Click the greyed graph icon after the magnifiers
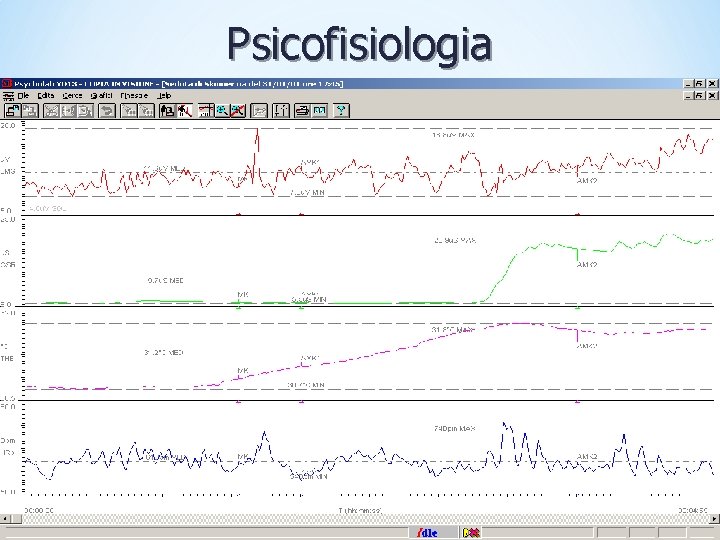720x540 pixels. (x=259, y=111)
